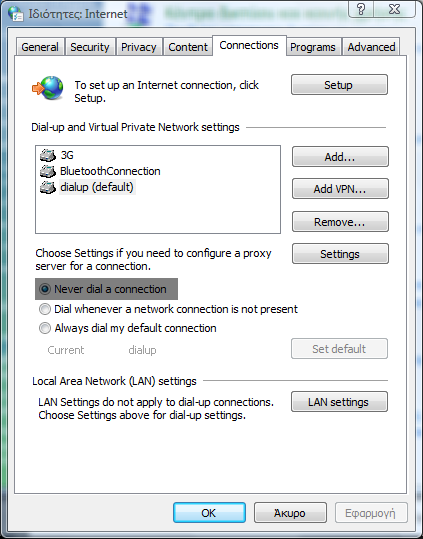Go to the Privacy tab

(138, 47)
